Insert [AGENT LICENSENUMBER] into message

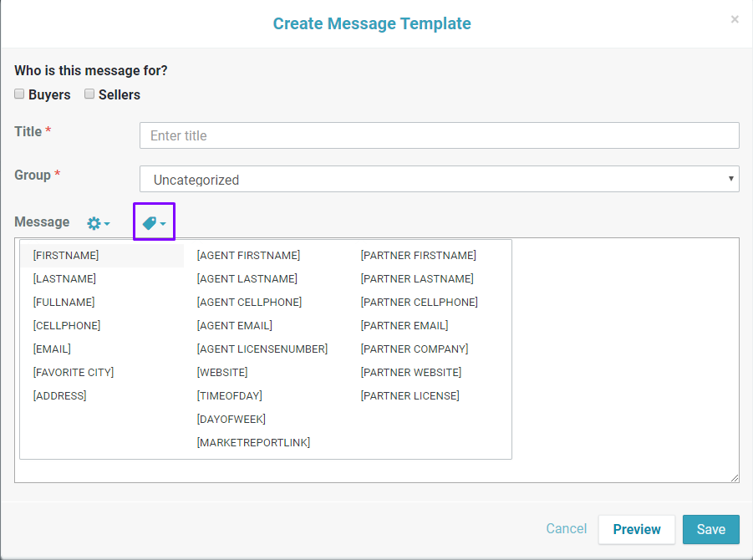click(x=262, y=349)
